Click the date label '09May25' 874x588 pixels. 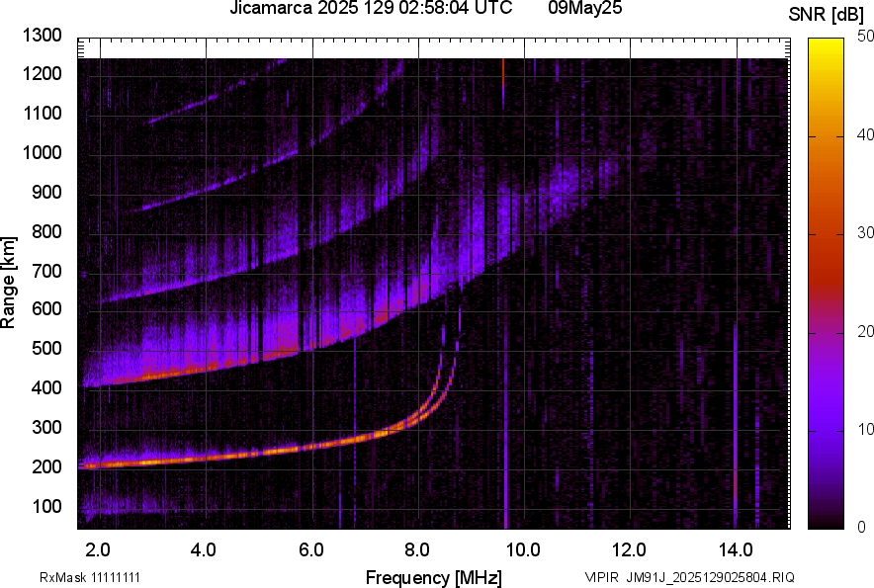pos(584,8)
